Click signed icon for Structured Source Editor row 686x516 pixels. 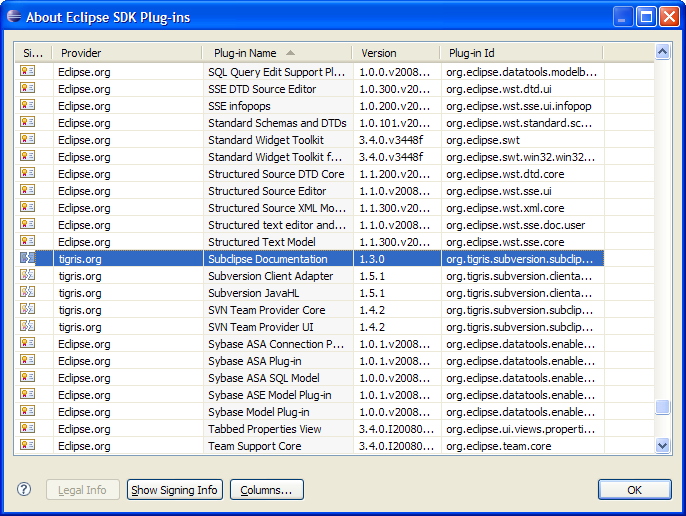coord(28,190)
